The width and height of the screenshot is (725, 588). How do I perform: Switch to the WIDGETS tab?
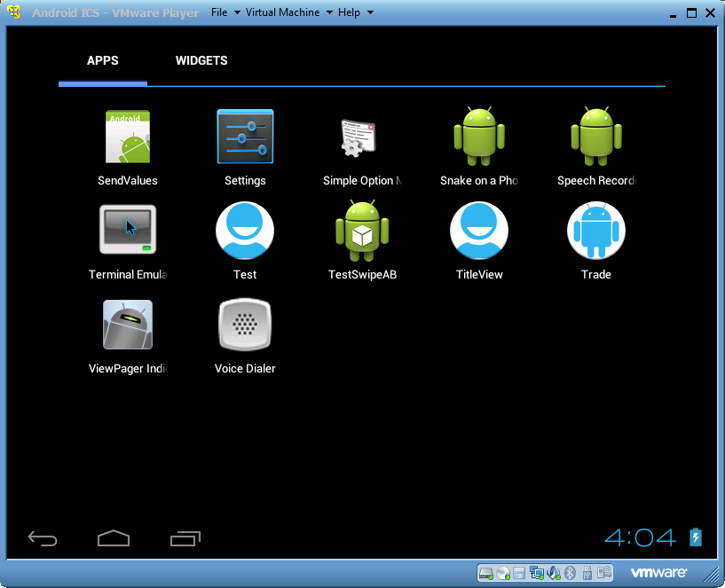(x=201, y=60)
